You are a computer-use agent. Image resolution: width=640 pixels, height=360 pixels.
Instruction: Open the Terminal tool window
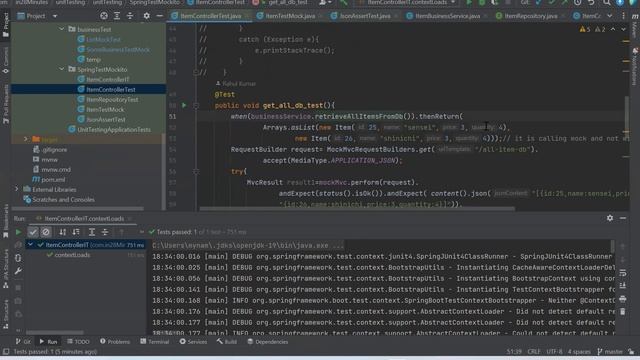(x=155, y=341)
